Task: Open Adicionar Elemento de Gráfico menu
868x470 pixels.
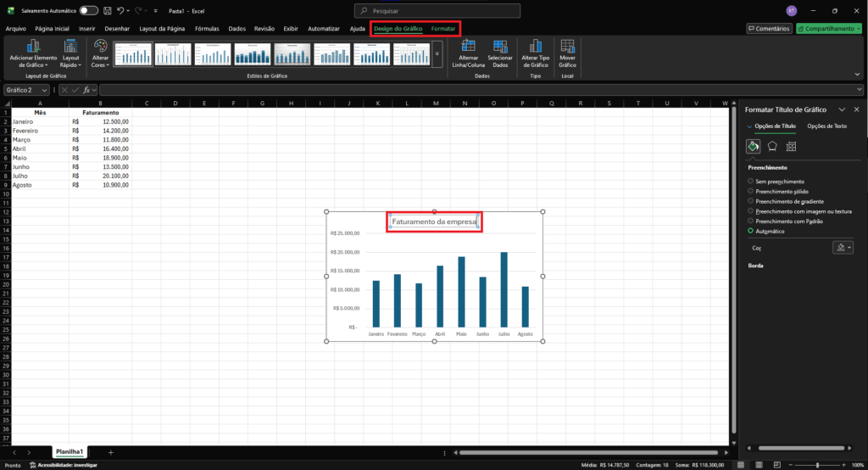Action: tap(33, 53)
